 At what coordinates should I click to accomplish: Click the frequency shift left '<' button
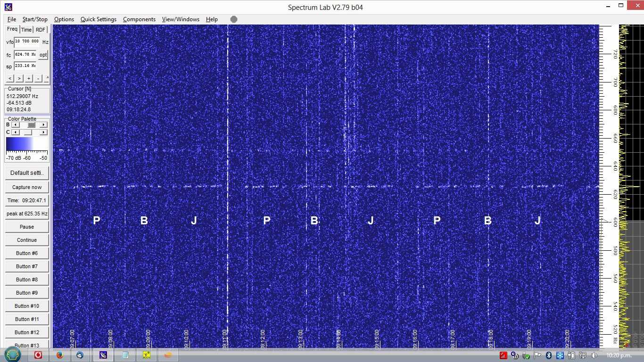click(10, 78)
